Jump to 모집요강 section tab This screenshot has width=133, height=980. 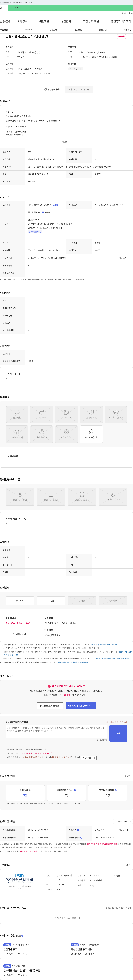tap(4, 30)
